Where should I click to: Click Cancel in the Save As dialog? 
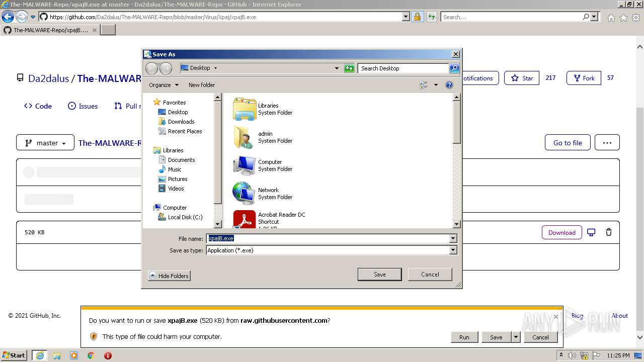430,275
